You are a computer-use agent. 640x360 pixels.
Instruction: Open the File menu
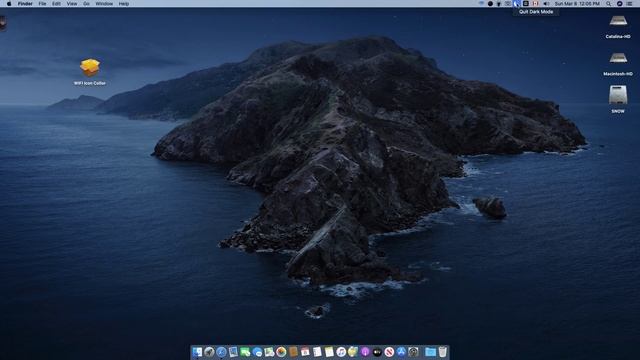[42, 4]
